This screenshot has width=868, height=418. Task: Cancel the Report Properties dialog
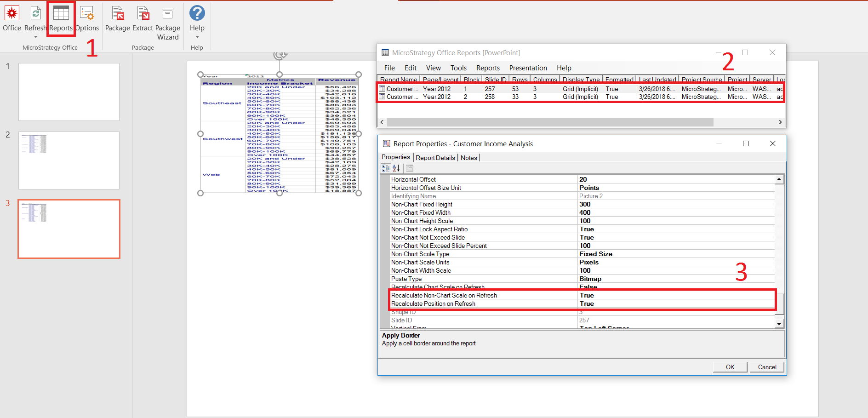click(x=767, y=367)
